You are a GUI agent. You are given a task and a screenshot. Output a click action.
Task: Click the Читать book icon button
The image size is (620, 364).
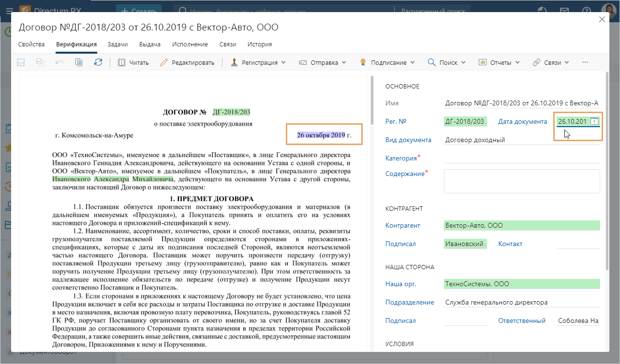133,62
